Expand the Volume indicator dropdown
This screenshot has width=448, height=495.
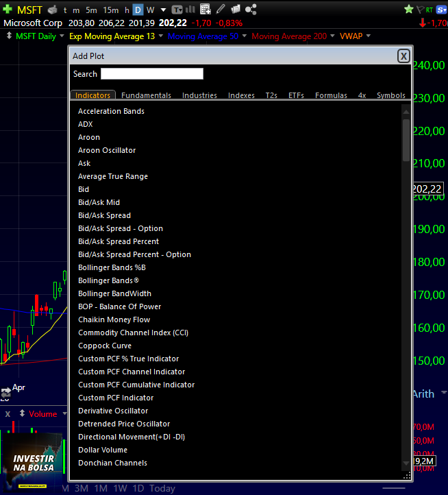(x=64, y=413)
